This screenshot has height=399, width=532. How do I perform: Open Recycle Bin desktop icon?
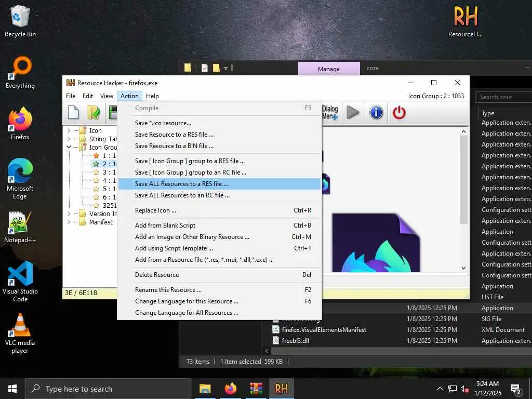click(20, 21)
